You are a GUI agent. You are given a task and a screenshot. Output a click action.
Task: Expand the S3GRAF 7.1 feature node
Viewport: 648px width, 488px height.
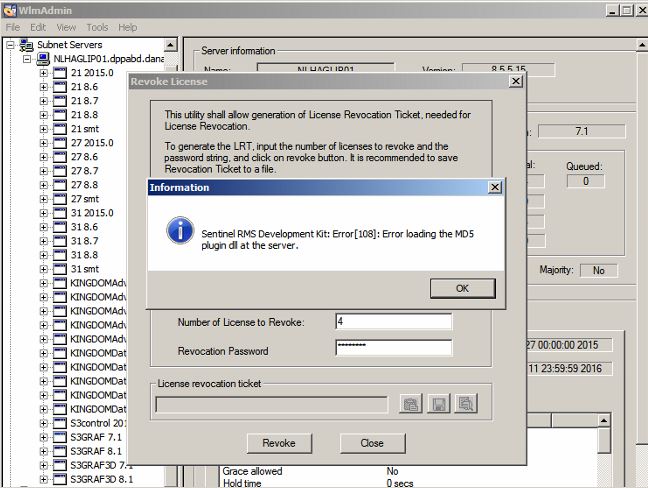tap(43, 437)
